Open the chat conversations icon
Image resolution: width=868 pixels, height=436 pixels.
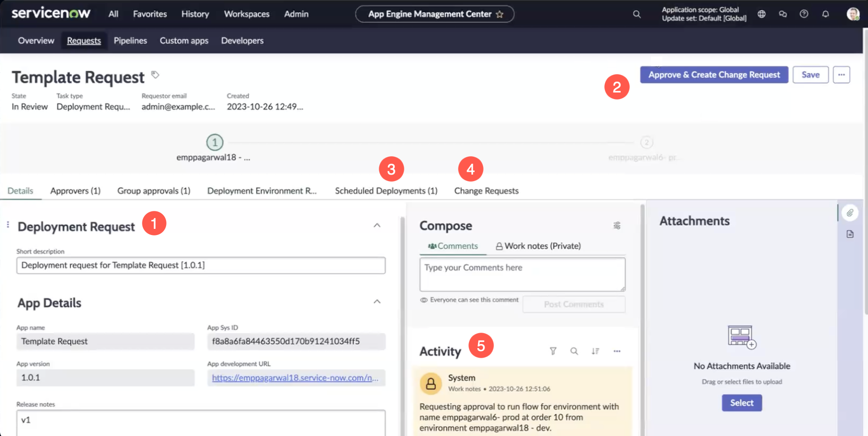pos(783,14)
